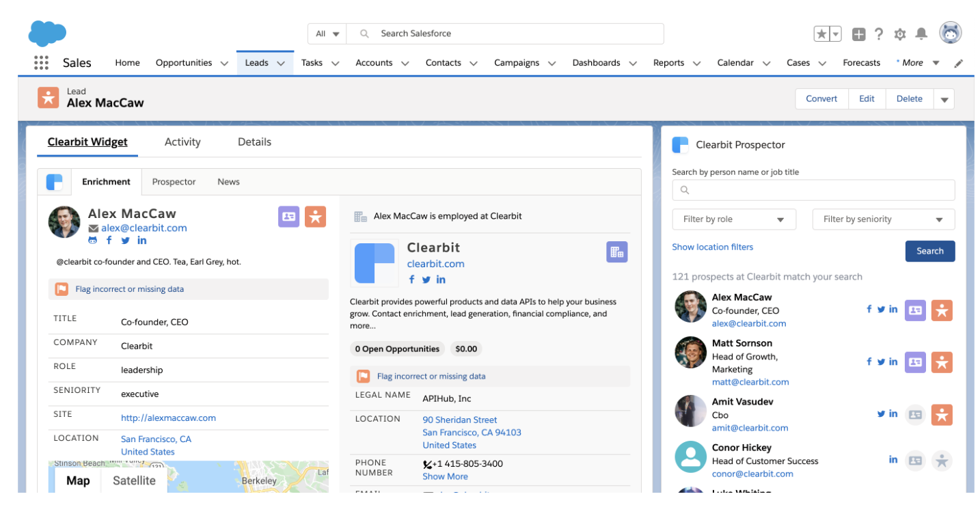
Task: Open the Setup gear icon
Action: [900, 33]
